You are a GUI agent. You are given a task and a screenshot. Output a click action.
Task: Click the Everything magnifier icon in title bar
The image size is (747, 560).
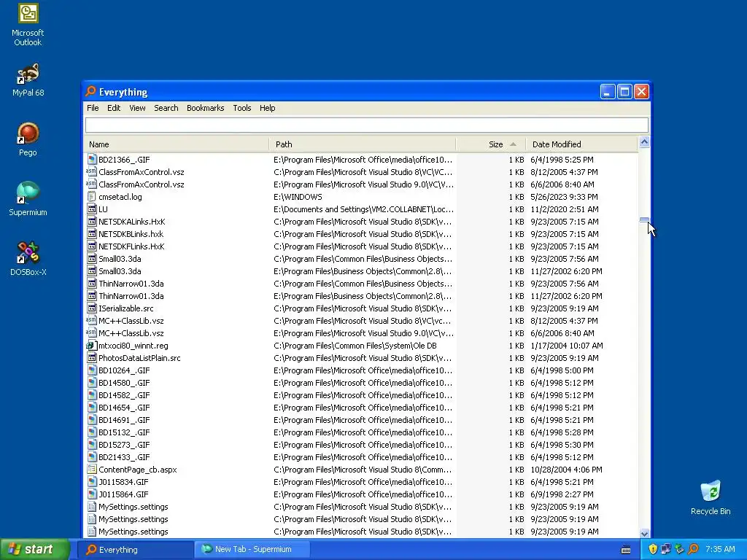pos(90,91)
